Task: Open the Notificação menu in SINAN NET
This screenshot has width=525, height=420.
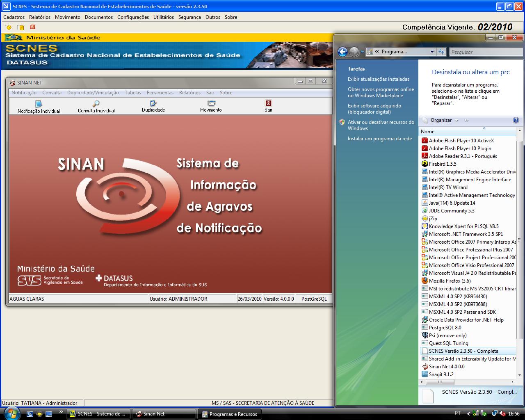Action: (x=24, y=93)
